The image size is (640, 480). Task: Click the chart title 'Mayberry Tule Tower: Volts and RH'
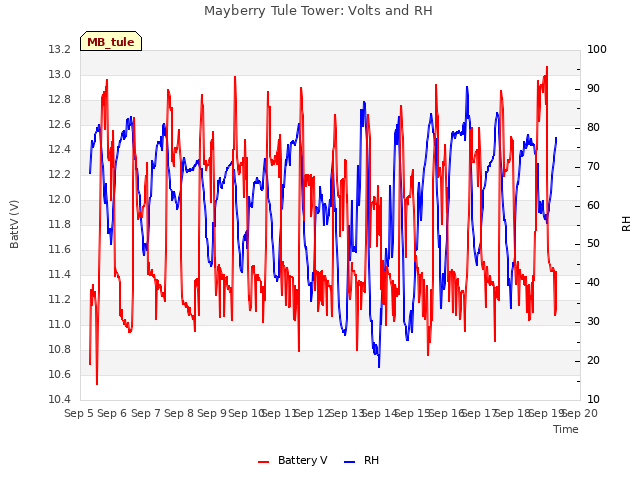318,11
